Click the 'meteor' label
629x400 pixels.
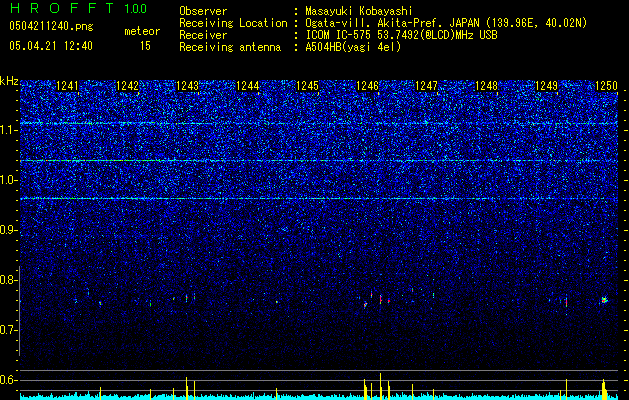tap(142, 31)
